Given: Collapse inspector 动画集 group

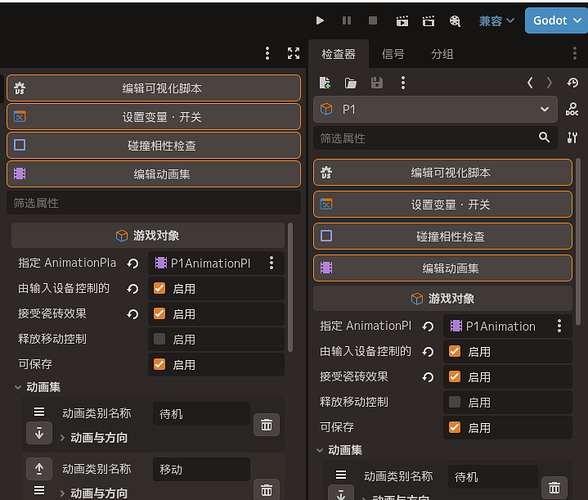Looking at the screenshot, I should pyautogui.click(x=320, y=450).
